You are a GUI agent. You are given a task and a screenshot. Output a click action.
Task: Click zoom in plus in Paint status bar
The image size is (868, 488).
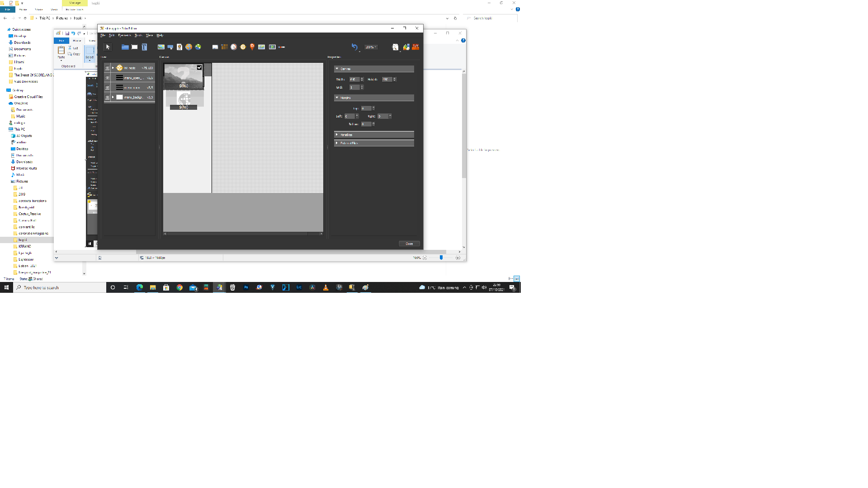pyautogui.click(x=458, y=258)
